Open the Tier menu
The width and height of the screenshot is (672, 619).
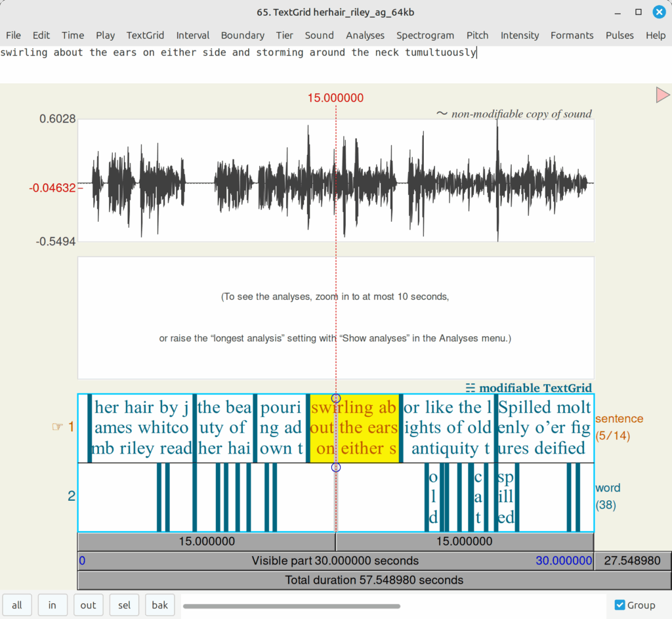coord(284,35)
